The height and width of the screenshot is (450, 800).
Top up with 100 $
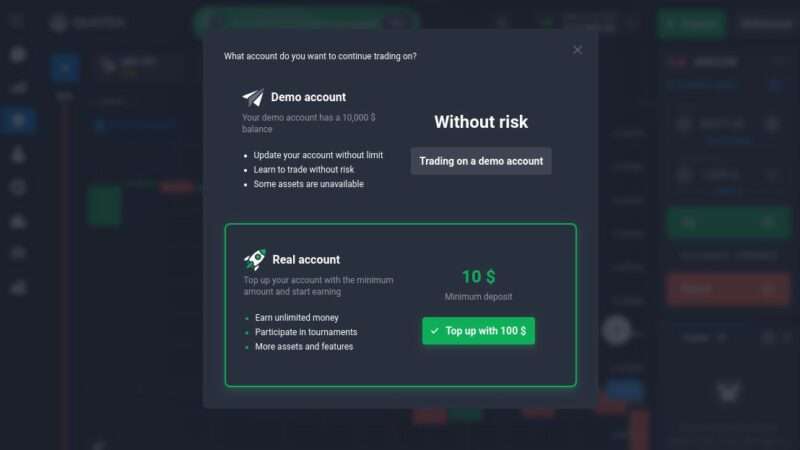478,331
